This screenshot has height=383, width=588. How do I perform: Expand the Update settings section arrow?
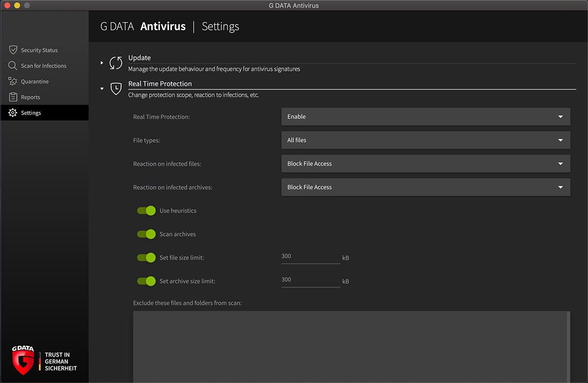click(x=102, y=63)
